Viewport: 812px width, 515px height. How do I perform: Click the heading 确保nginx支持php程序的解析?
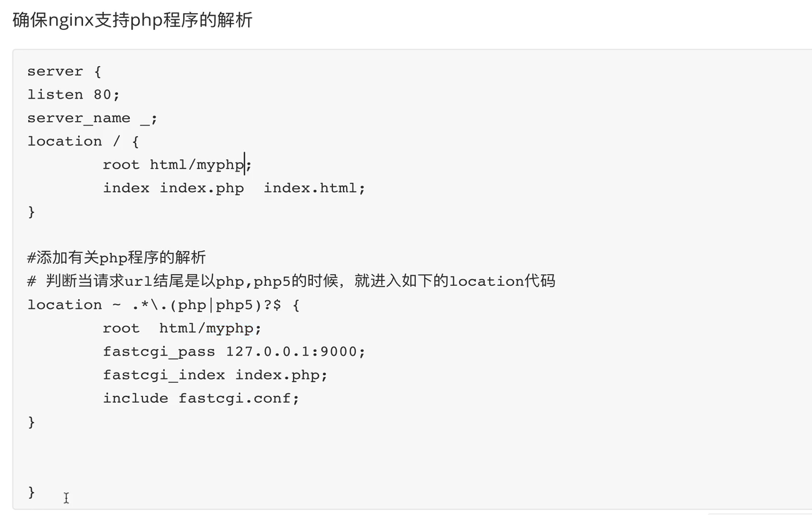point(132,20)
